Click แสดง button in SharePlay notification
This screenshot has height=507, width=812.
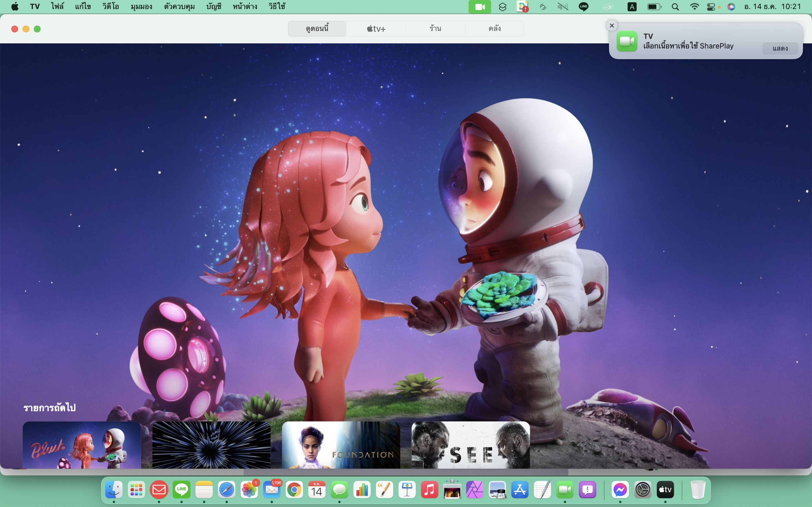780,49
